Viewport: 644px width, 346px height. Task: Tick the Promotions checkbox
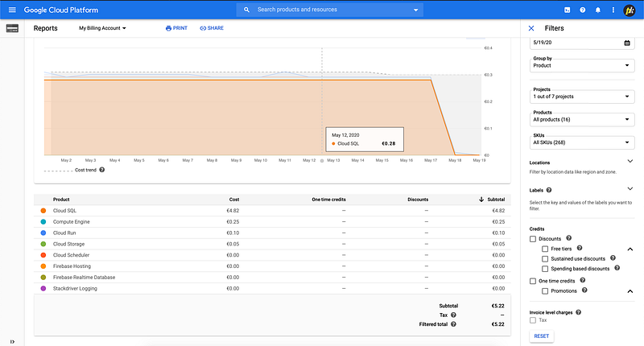[545, 291]
